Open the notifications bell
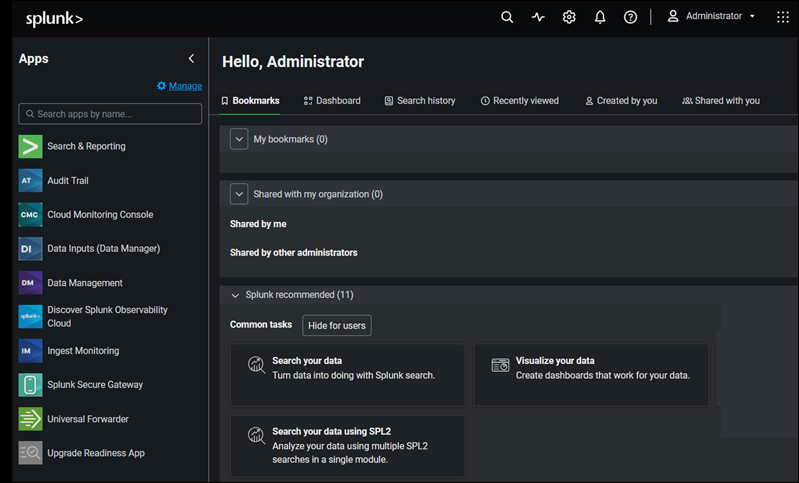799x483 pixels. click(x=600, y=17)
